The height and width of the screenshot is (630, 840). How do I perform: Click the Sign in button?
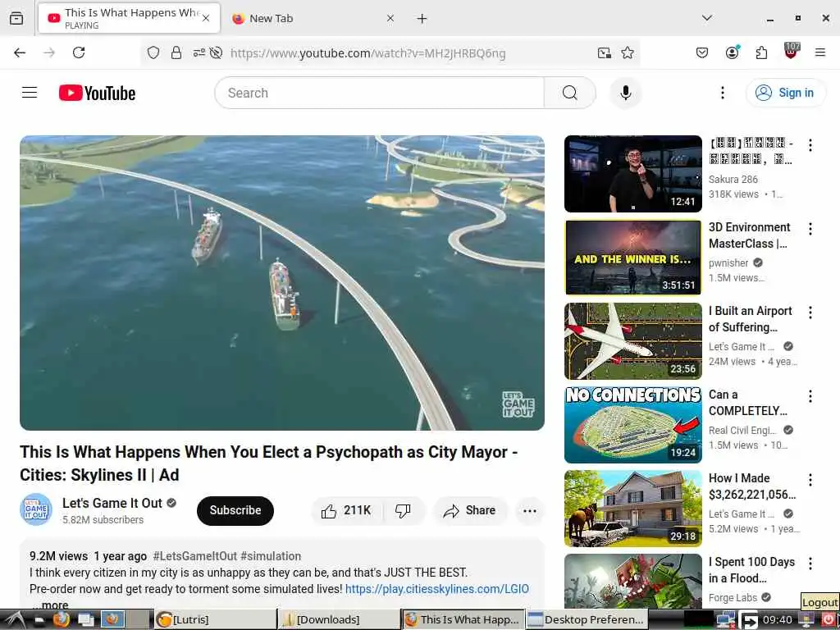click(x=786, y=93)
